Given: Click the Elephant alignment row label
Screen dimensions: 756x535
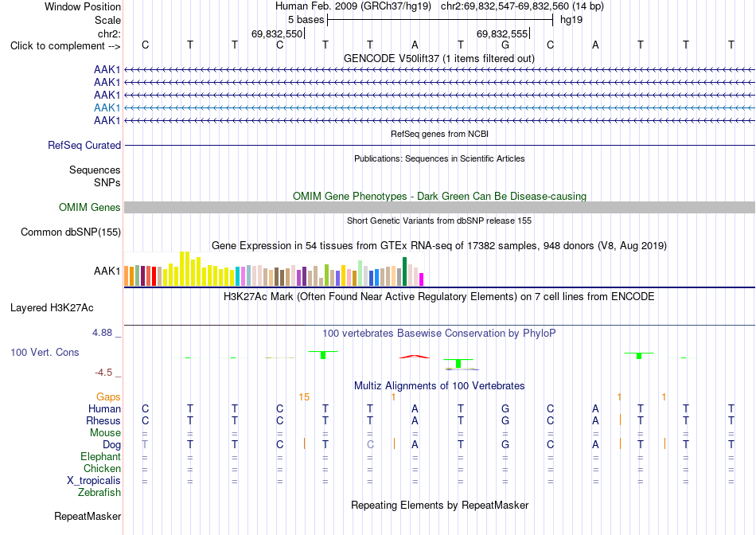Looking at the screenshot, I should (x=101, y=456).
